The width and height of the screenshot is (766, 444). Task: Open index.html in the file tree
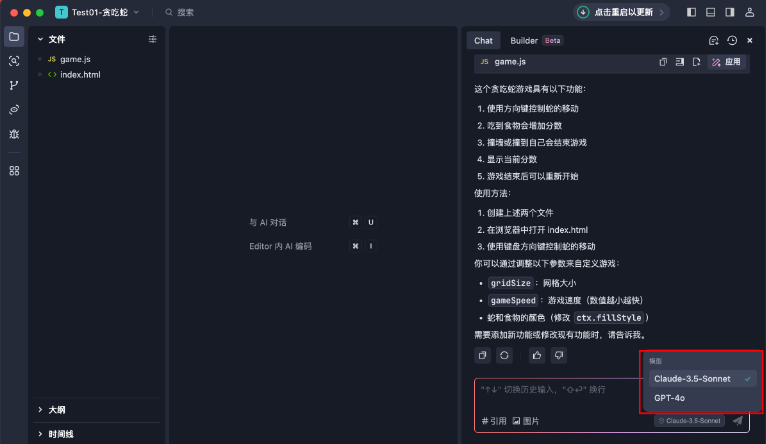click(80, 75)
